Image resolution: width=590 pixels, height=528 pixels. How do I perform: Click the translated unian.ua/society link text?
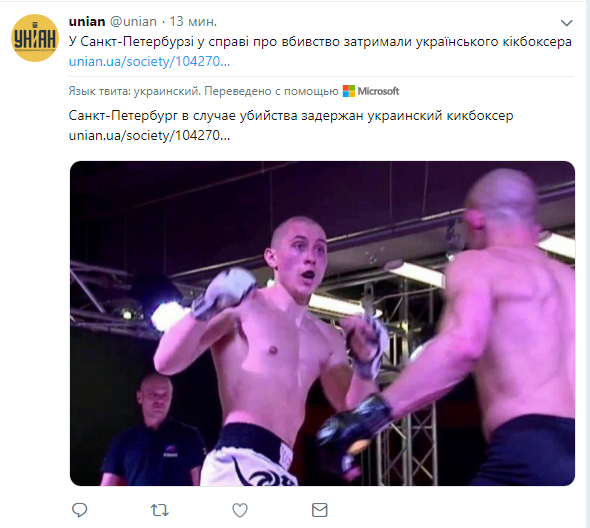point(149,135)
